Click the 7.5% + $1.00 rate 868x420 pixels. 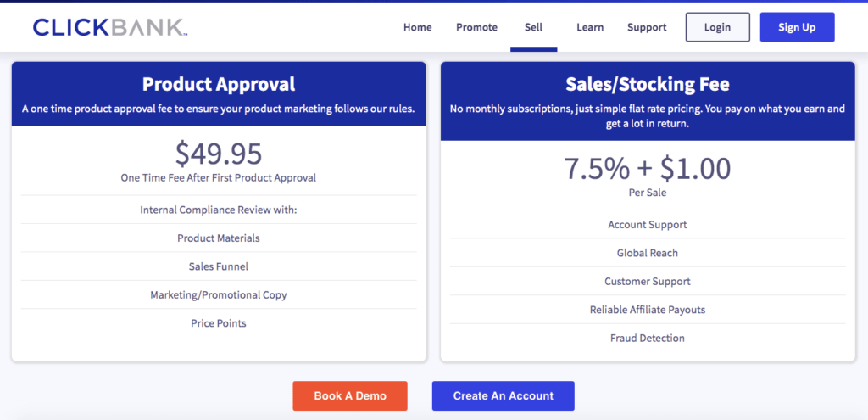click(x=647, y=169)
